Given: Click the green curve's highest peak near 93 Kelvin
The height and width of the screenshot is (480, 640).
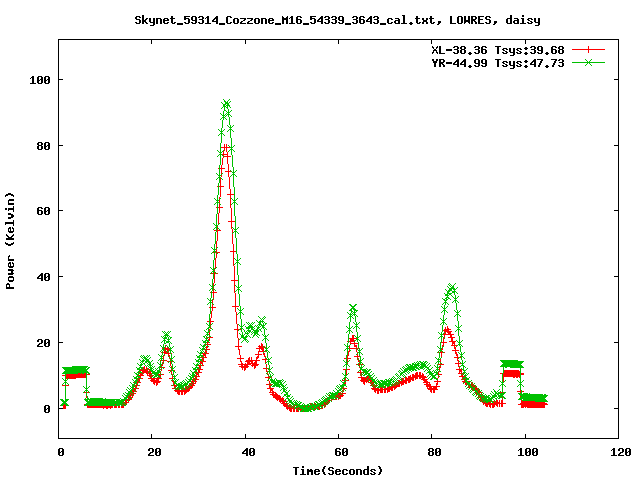Looking at the screenshot, I should click(226, 103).
